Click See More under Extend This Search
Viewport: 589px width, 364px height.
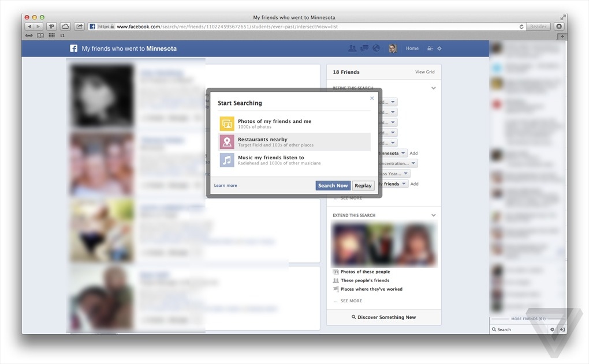[351, 301]
